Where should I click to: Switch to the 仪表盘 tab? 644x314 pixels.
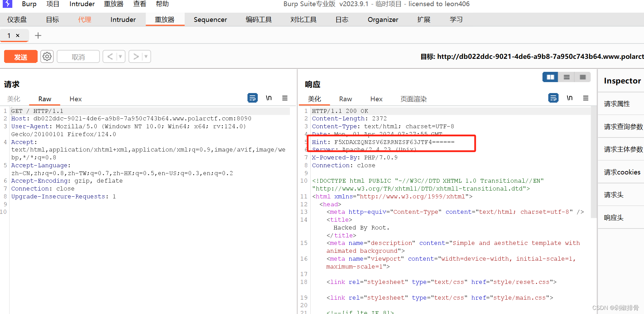click(x=17, y=19)
